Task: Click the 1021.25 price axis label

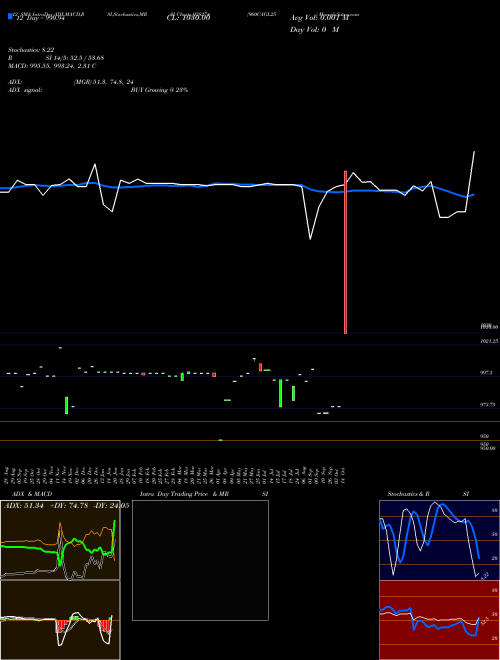Action: click(x=489, y=341)
